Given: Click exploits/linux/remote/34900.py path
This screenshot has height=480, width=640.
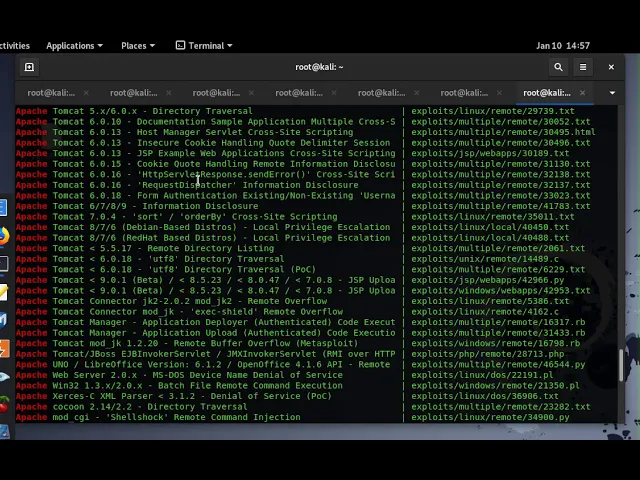Looking at the screenshot, I should tap(490, 418).
